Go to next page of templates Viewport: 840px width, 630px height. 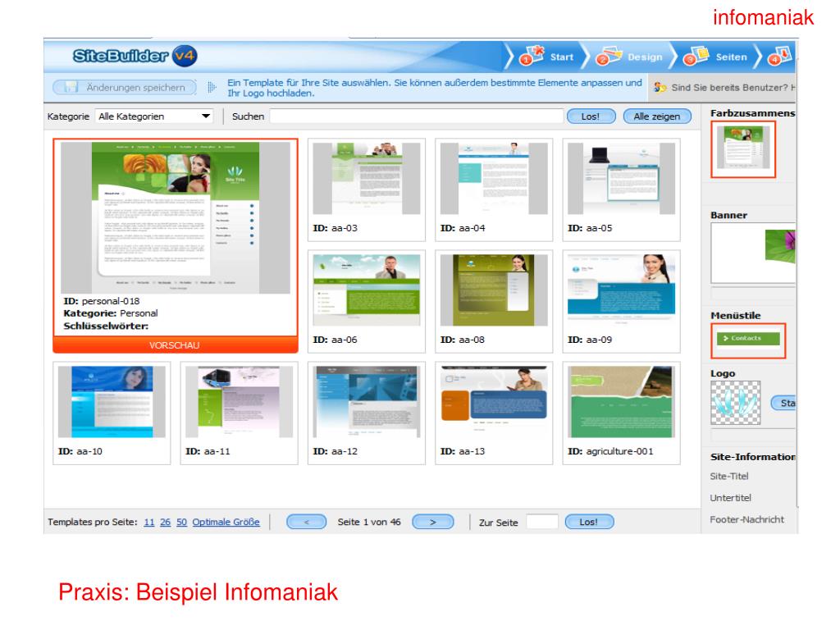433,522
